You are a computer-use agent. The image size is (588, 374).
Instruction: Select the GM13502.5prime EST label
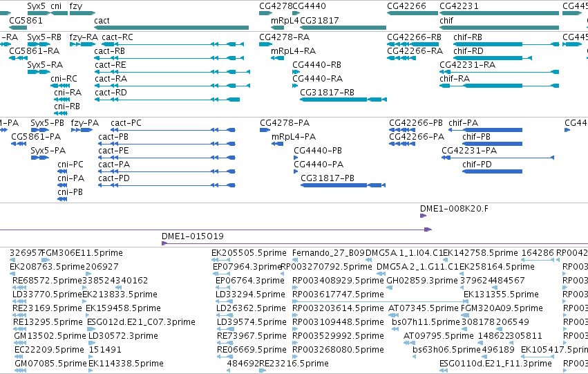click(x=50, y=336)
